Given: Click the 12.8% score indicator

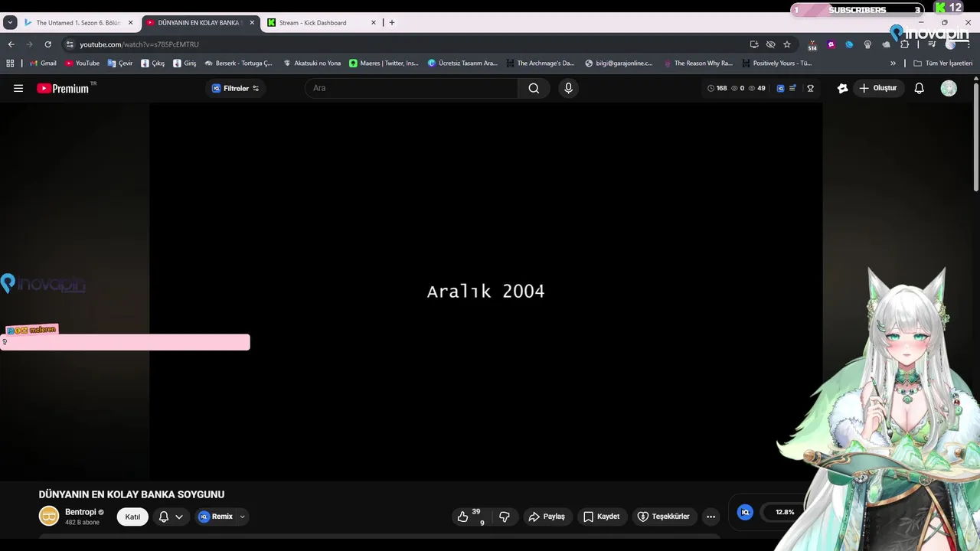Looking at the screenshot, I should 785,512.
